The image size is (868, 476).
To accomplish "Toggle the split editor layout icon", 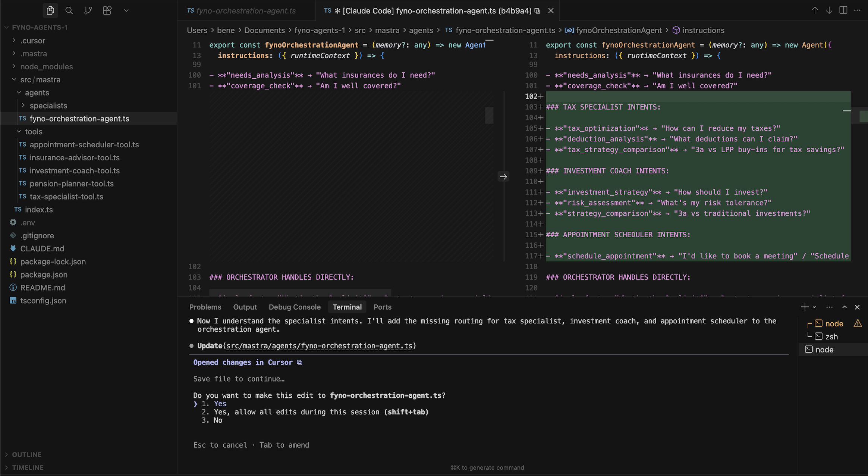I will pos(843,10).
